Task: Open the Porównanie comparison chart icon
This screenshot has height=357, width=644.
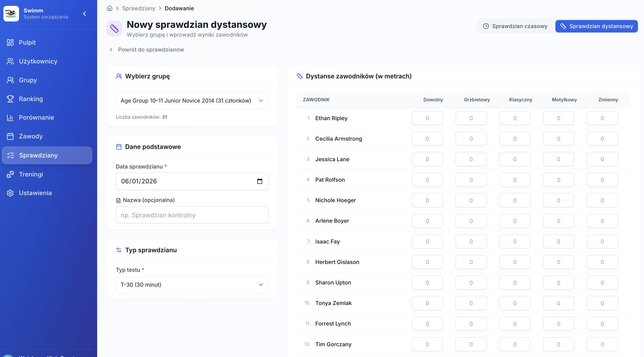Action: (10, 117)
